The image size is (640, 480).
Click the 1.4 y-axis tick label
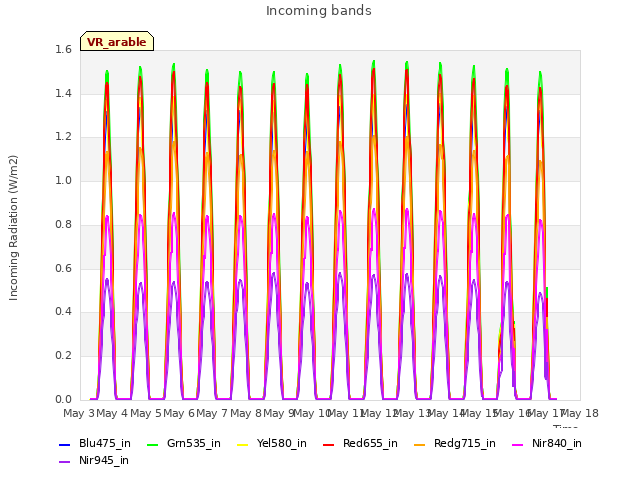pyautogui.click(x=63, y=93)
